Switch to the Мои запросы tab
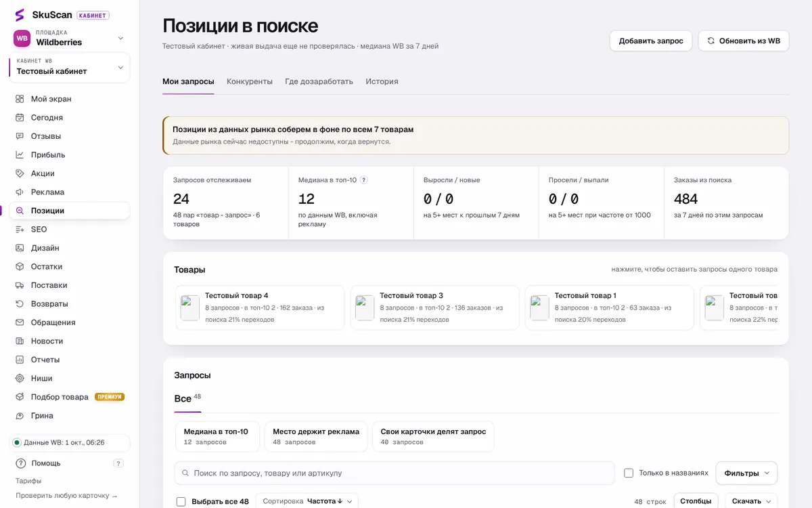This screenshot has width=812, height=508. click(x=188, y=81)
